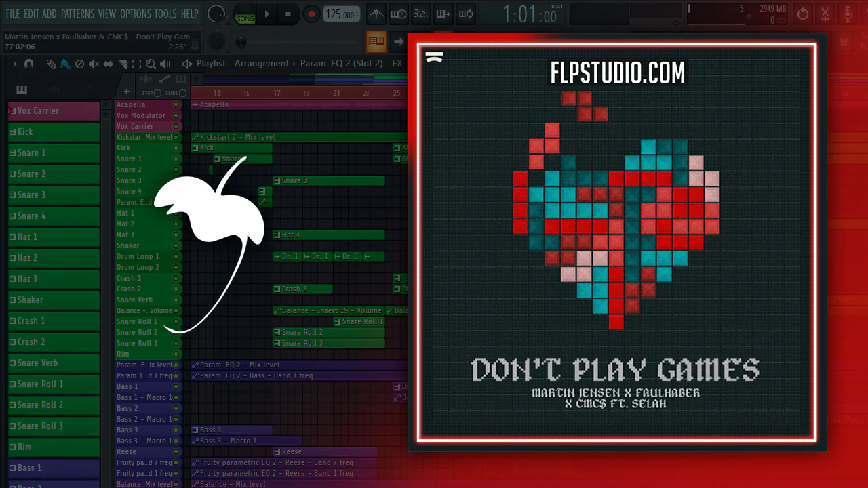Open the HELP menu
Image resolution: width=868 pixels, height=488 pixels.
[189, 14]
